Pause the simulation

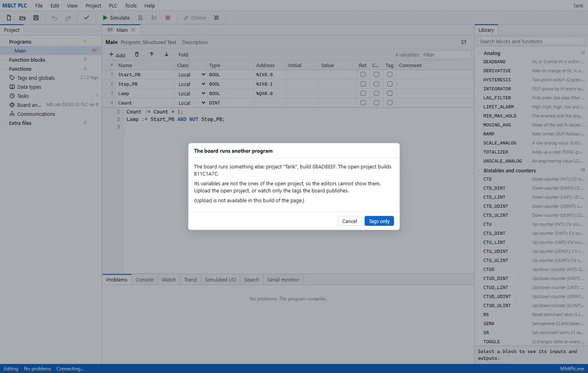click(140, 18)
